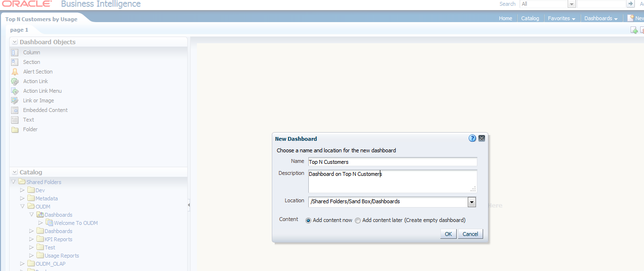The width and height of the screenshot is (644, 271).
Task: Open the Catalog menu item
Action: pyautogui.click(x=530, y=18)
